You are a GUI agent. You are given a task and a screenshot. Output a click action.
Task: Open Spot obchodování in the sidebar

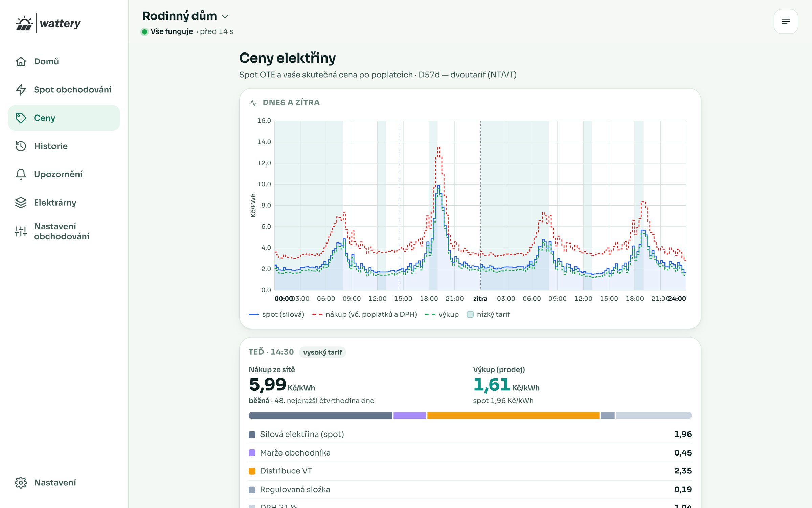click(x=64, y=89)
